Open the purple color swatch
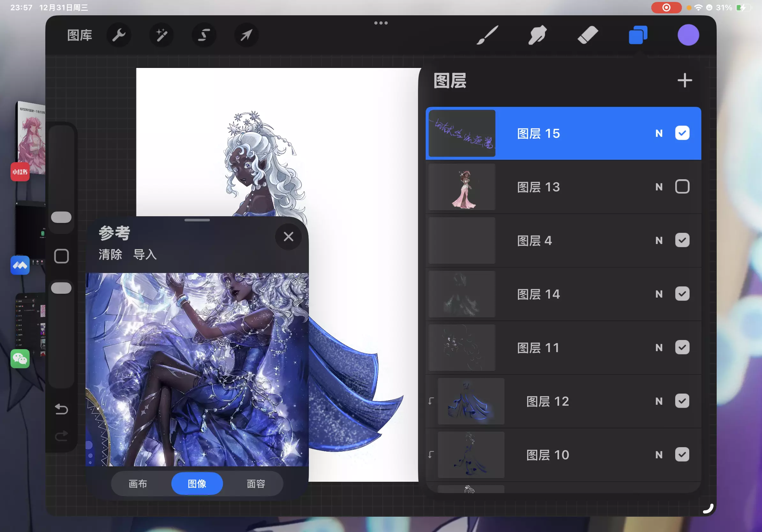The height and width of the screenshot is (532, 762). 688,35
